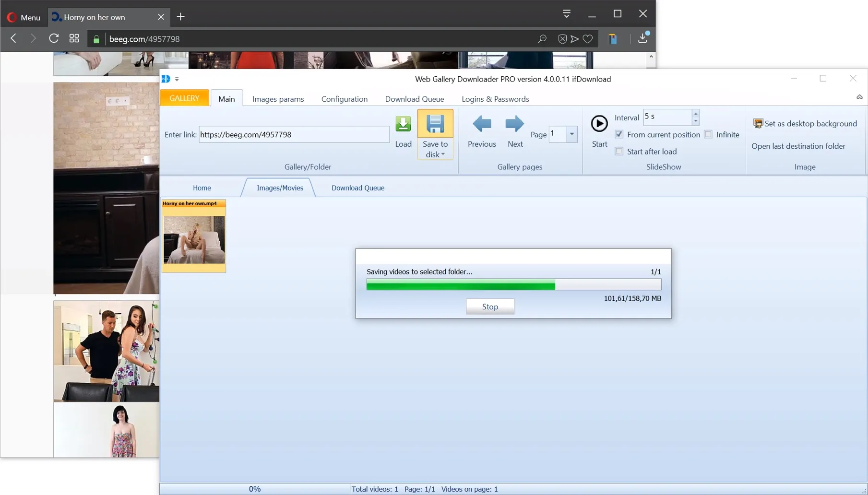
Task: Bookmark page with heart icon in Opera
Action: point(587,39)
